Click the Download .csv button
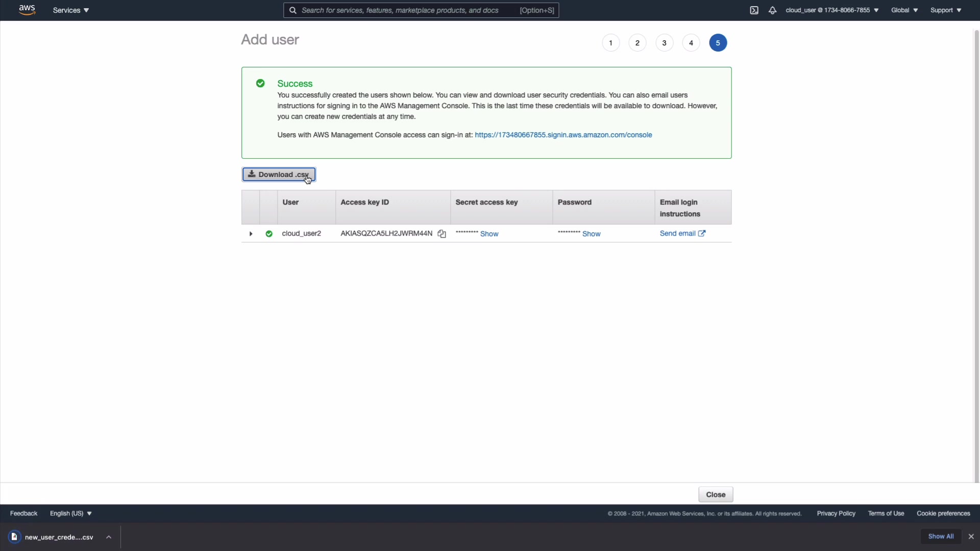The width and height of the screenshot is (980, 551). [279, 174]
